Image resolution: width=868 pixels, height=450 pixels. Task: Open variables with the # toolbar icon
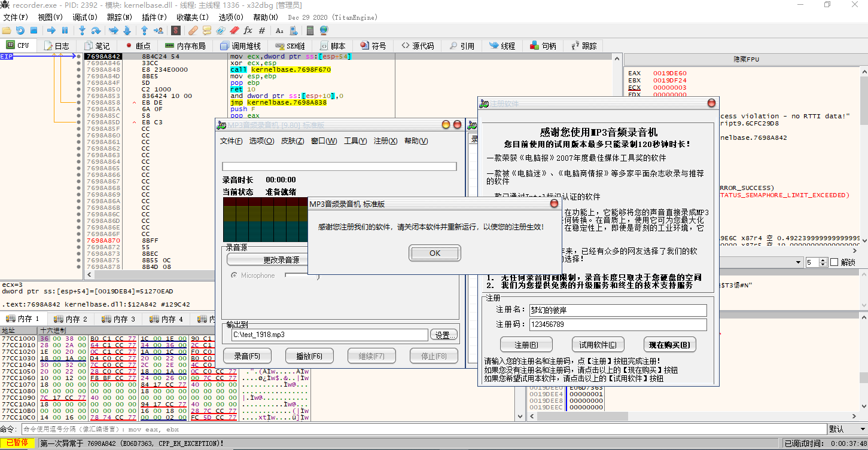pyautogui.click(x=262, y=30)
